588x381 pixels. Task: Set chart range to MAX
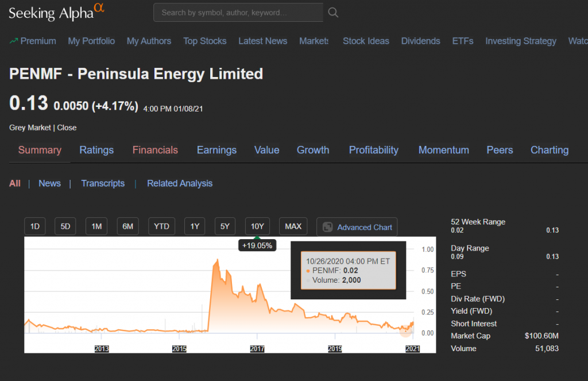pos(293,226)
